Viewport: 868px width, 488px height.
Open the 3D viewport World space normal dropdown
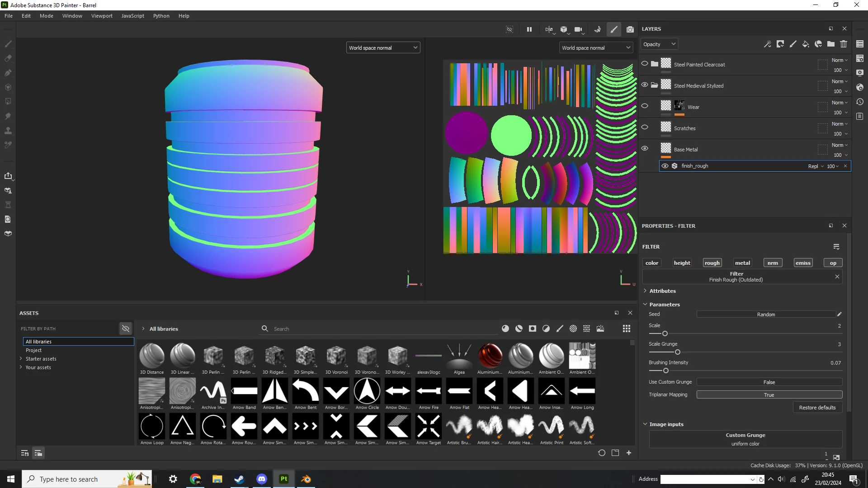(x=383, y=47)
